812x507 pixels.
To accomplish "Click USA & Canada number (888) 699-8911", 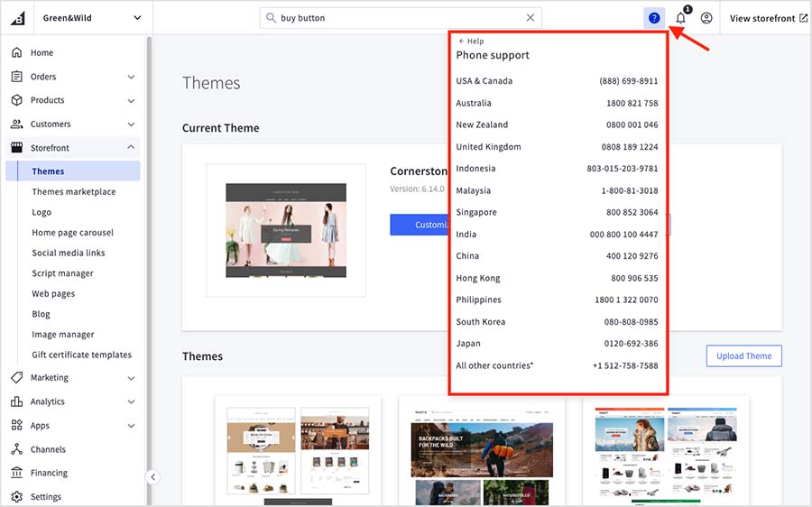I will pyautogui.click(x=628, y=81).
